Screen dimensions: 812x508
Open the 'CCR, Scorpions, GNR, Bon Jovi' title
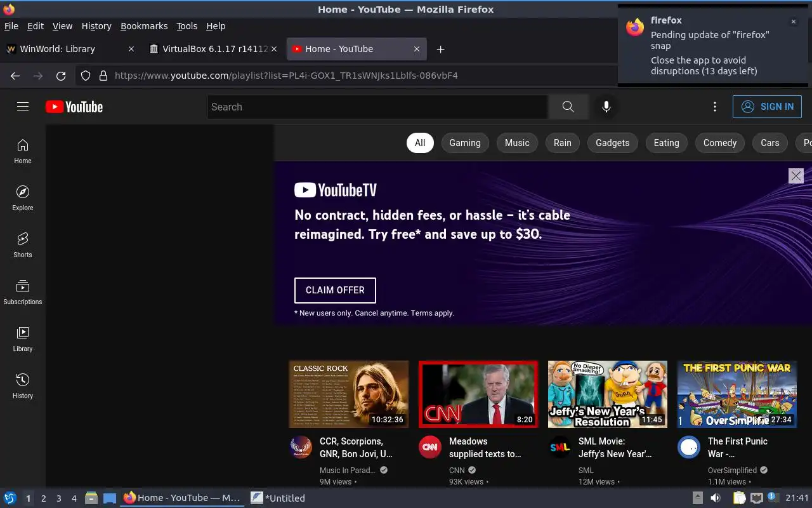click(x=356, y=448)
